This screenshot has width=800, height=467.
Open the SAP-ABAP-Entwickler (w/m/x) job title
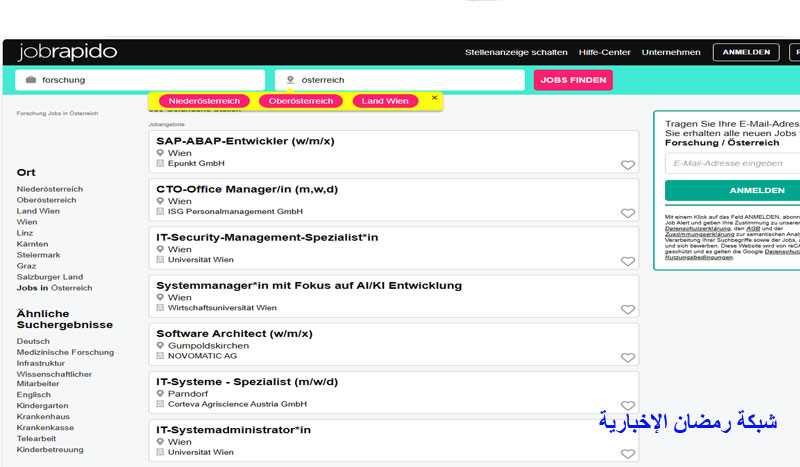click(x=245, y=141)
